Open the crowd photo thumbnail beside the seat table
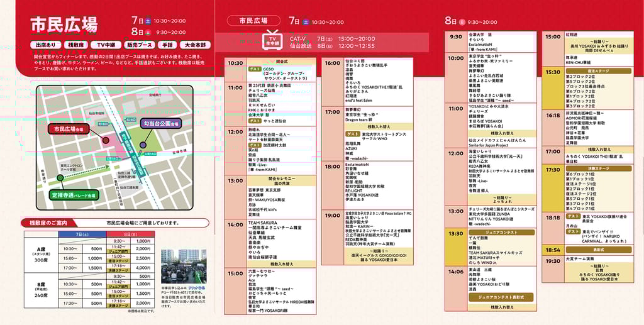Image resolution: width=644 pixels, height=325 pixels. (x=184, y=267)
